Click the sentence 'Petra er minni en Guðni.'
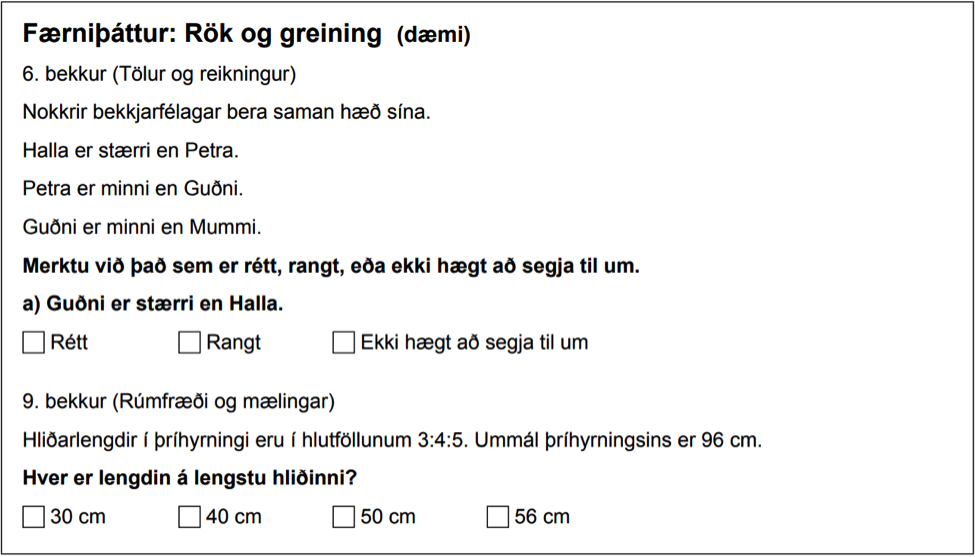 point(133,188)
